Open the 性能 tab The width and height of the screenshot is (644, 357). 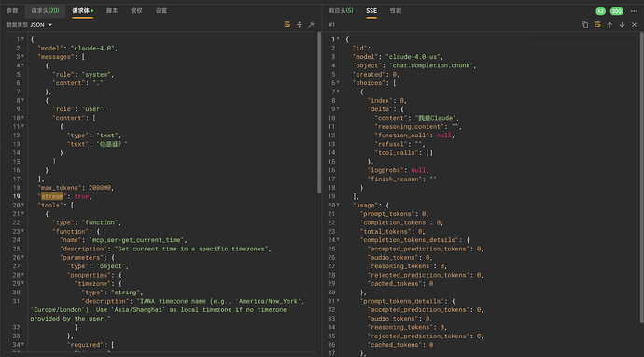point(396,10)
